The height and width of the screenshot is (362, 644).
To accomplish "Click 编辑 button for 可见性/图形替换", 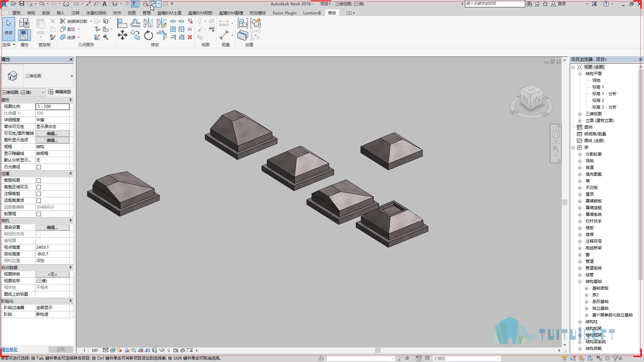I will coord(52,133).
